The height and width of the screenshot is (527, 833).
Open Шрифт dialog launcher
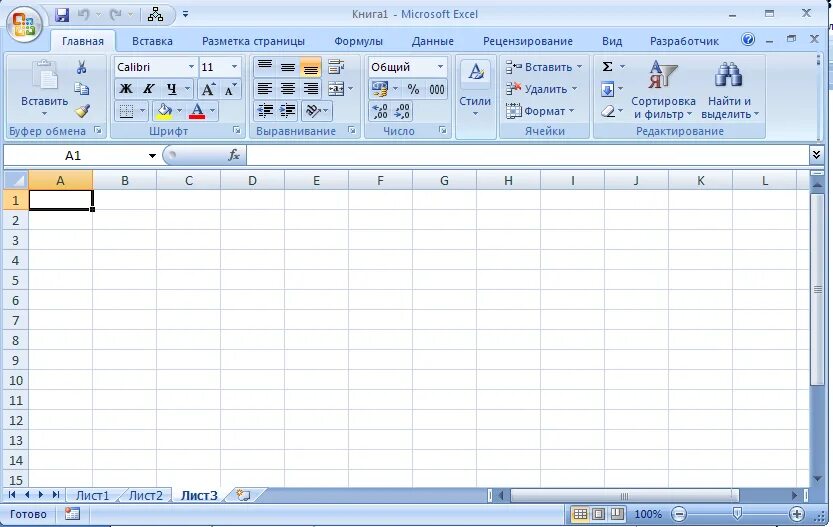(x=236, y=130)
